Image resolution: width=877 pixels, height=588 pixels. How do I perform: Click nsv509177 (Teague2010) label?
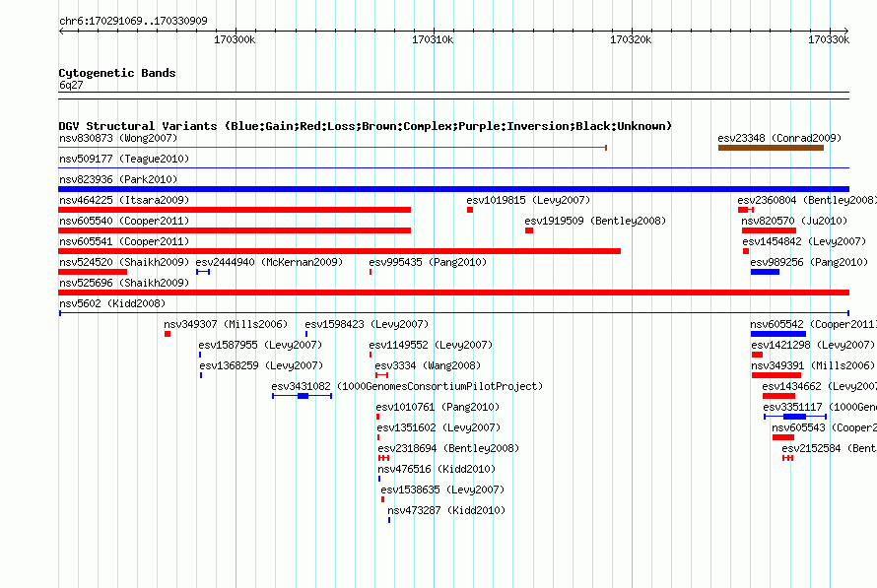(124, 159)
